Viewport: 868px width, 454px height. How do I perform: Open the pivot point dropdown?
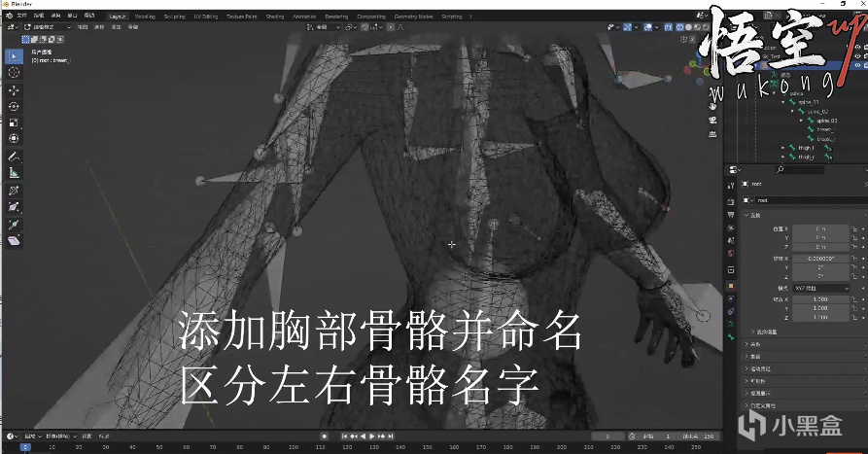point(351,26)
